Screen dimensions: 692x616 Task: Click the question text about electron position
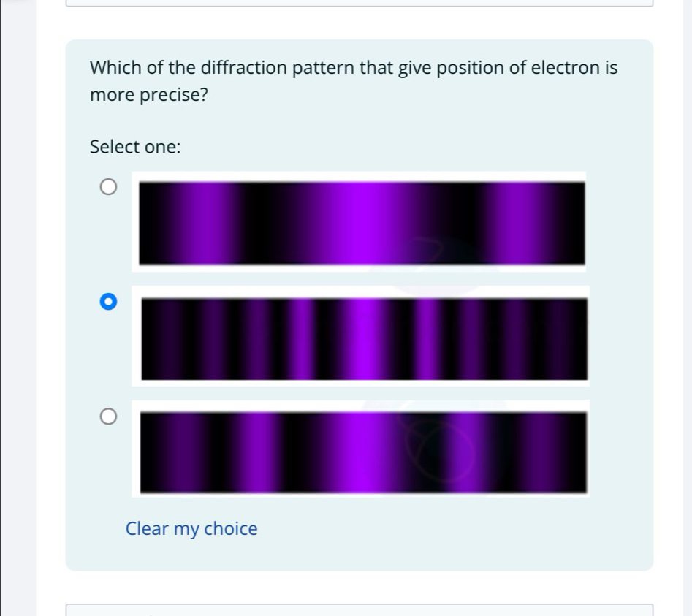pos(353,80)
